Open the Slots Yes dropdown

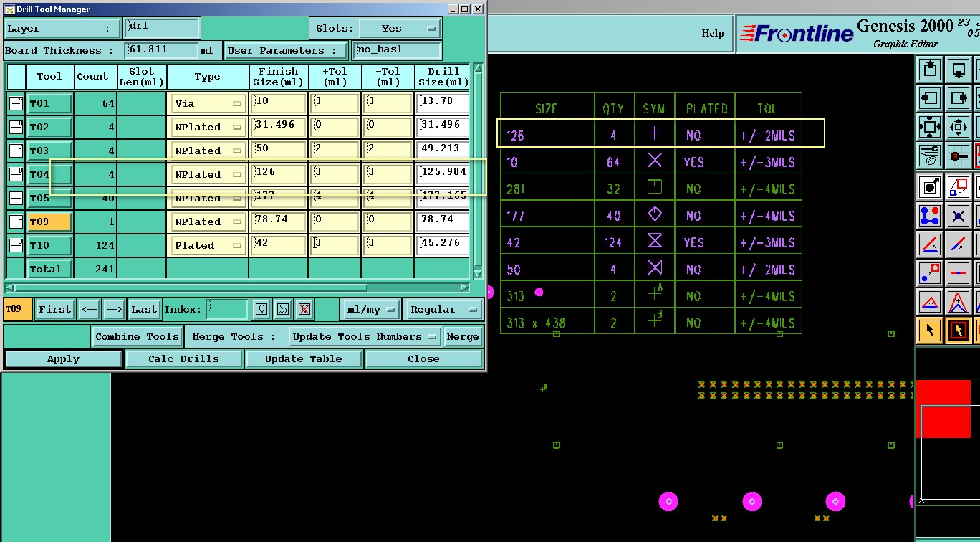click(x=400, y=29)
